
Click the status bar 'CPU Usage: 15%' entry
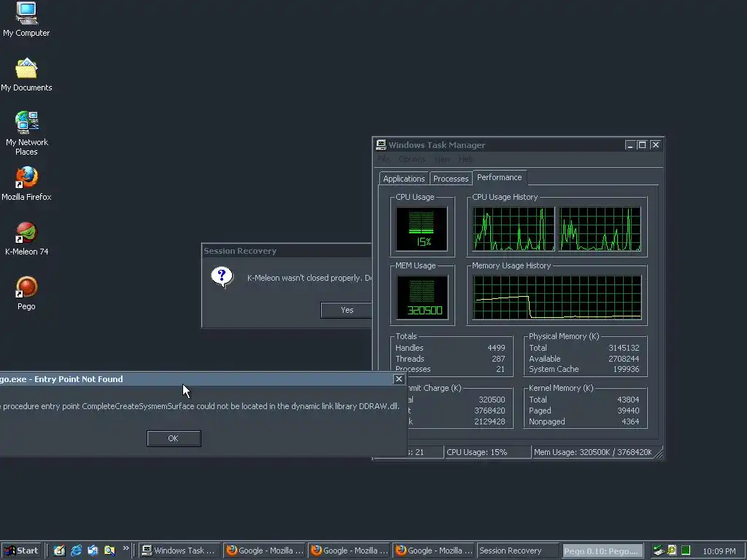pos(487,452)
